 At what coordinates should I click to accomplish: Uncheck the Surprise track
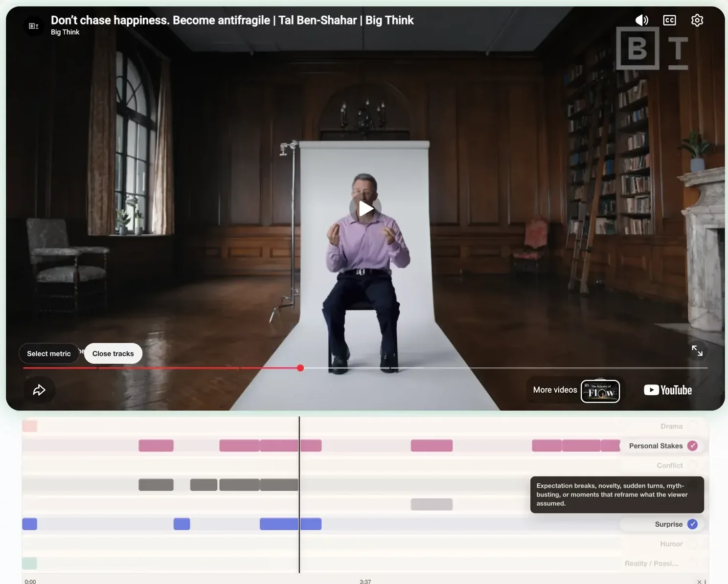pos(692,524)
